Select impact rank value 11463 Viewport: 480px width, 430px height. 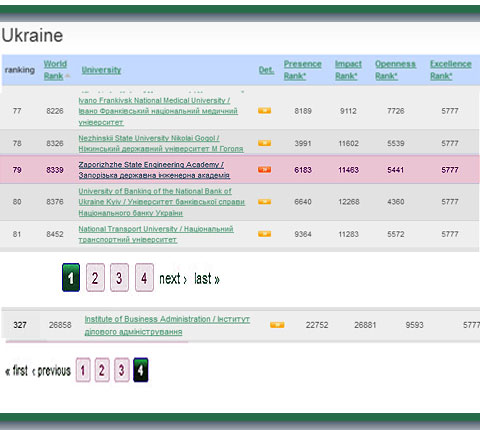[349, 170]
